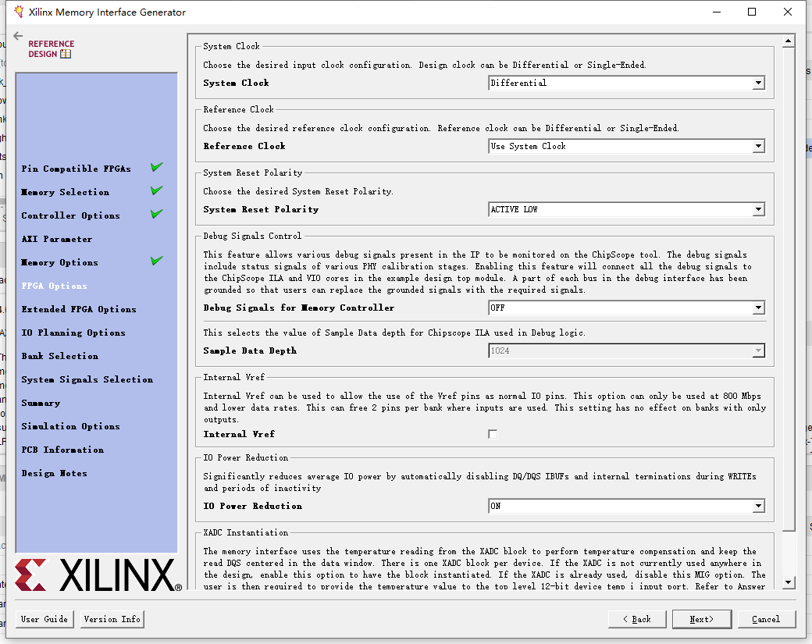Open the System Clock dropdown
The image size is (812, 644).
click(627, 83)
